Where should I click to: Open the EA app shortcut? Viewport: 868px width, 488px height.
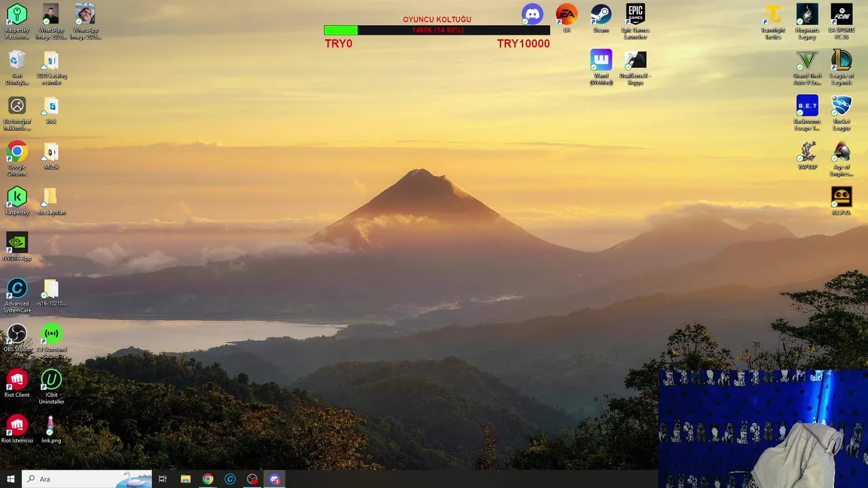pyautogui.click(x=567, y=18)
